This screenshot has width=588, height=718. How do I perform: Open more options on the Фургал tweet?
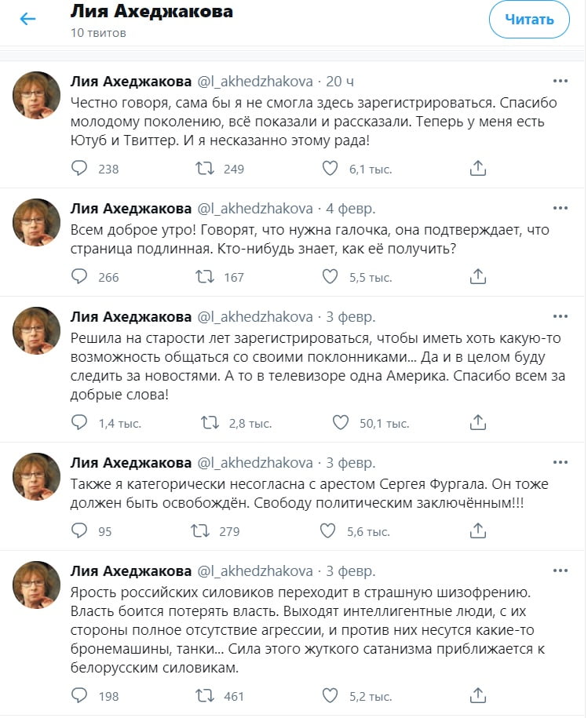560,462
